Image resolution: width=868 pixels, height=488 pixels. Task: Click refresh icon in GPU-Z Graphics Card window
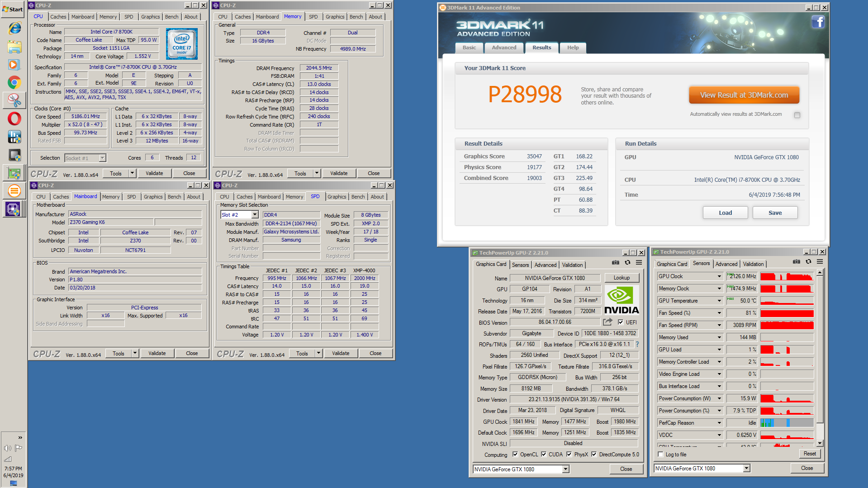627,262
